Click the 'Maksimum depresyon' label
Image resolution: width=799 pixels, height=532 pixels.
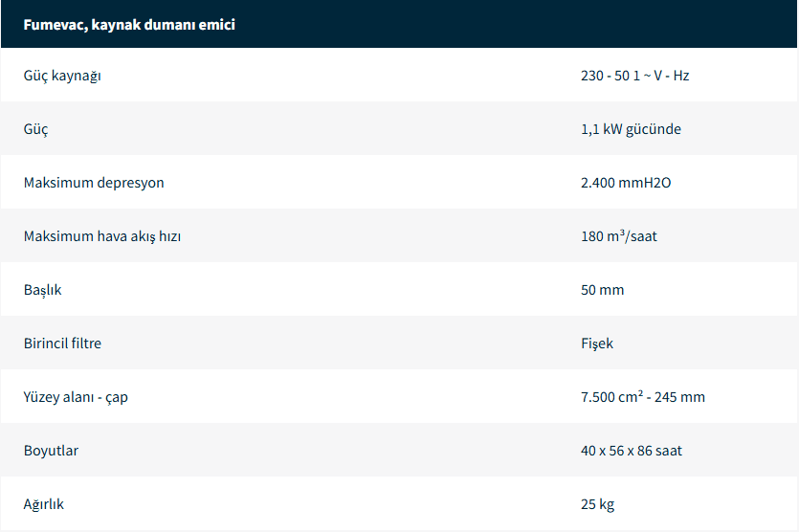coord(94,183)
